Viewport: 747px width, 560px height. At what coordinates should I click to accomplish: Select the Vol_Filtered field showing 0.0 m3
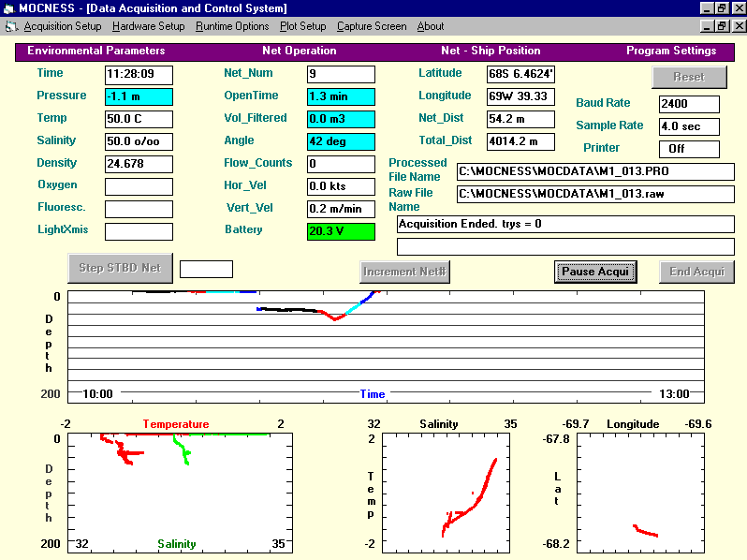341,119
